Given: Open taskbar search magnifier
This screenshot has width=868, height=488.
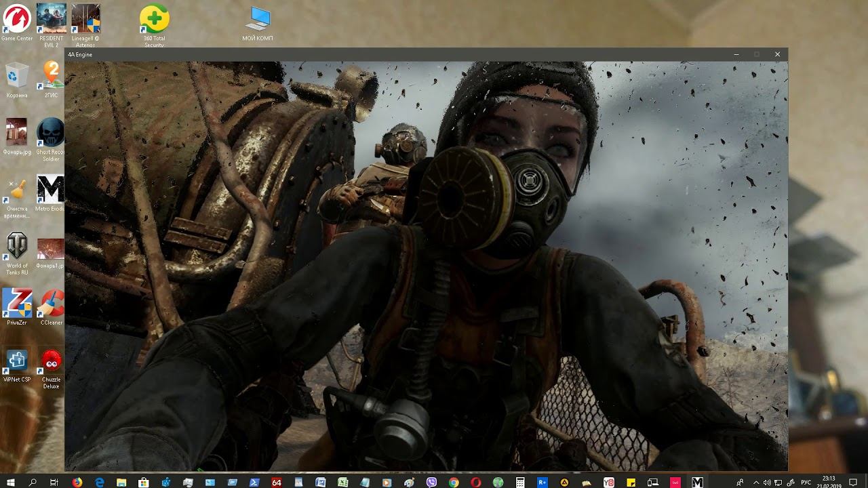Looking at the screenshot, I should pyautogui.click(x=33, y=482).
